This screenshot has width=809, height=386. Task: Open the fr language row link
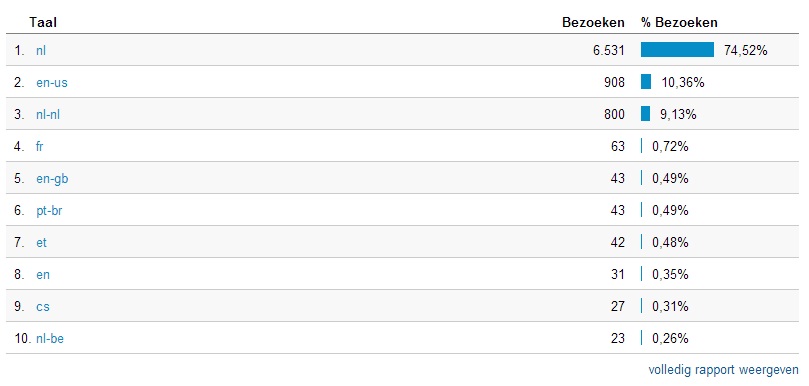[40, 146]
